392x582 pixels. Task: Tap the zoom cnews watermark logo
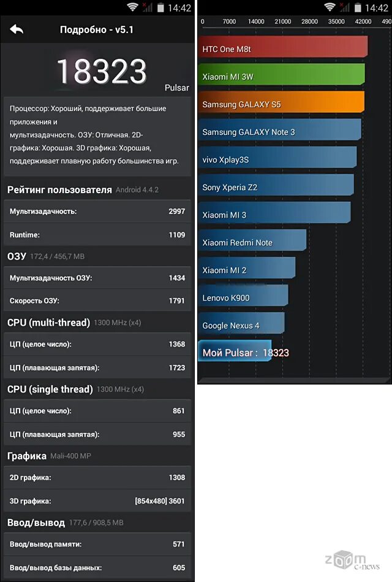[352, 561]
